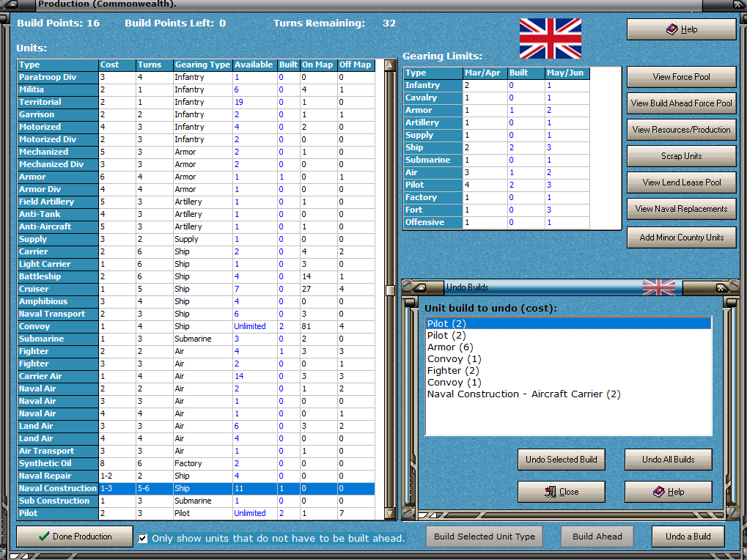Click the Factory row in Gearing Limits
Screen dimensions: 747x560
coord(497,197)
